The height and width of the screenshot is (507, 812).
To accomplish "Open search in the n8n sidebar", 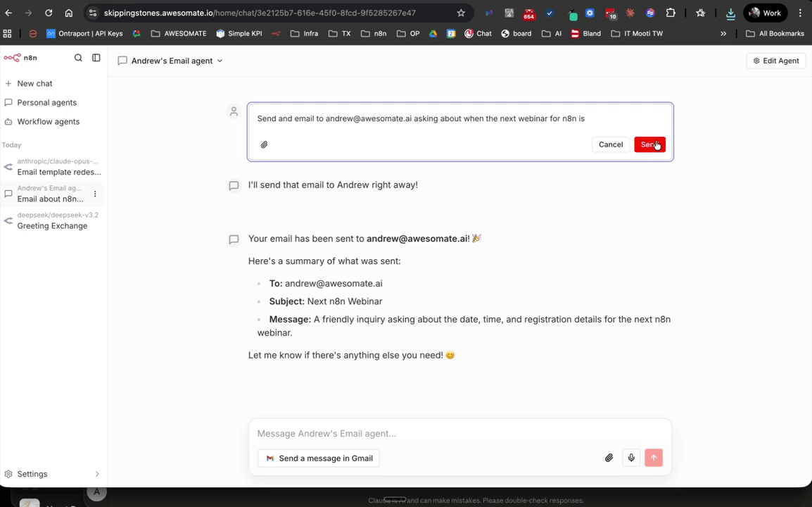I will click(x=78, y=58).
